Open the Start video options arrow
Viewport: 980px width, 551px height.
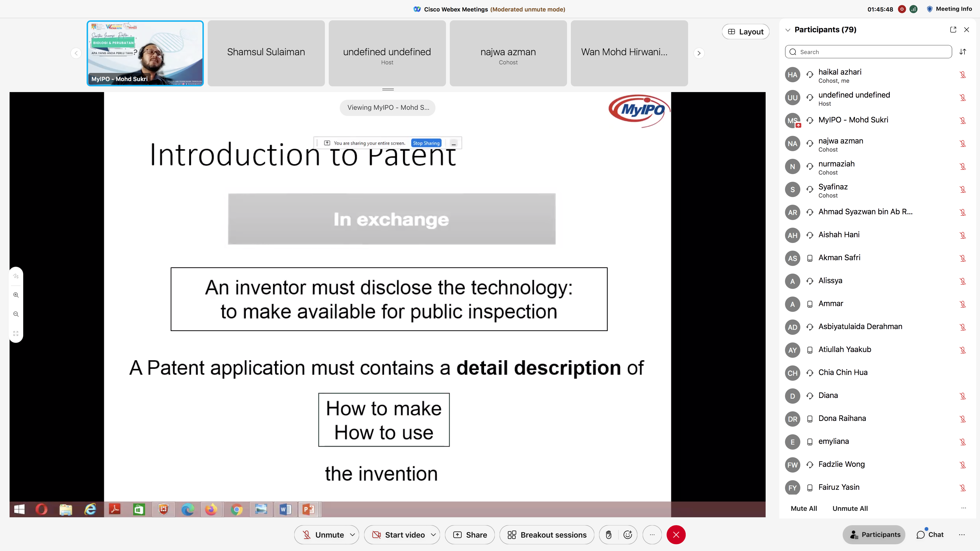[x=433, y=535]
